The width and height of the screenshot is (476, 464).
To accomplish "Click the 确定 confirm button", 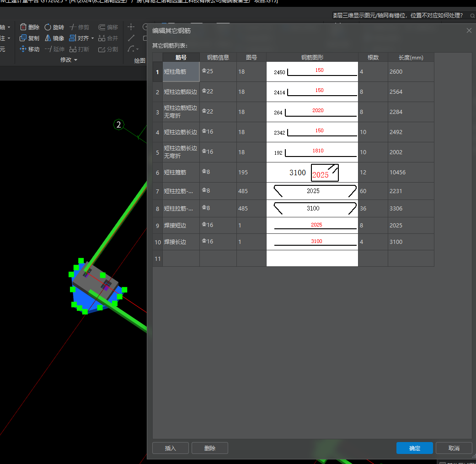I will point(414,448).
